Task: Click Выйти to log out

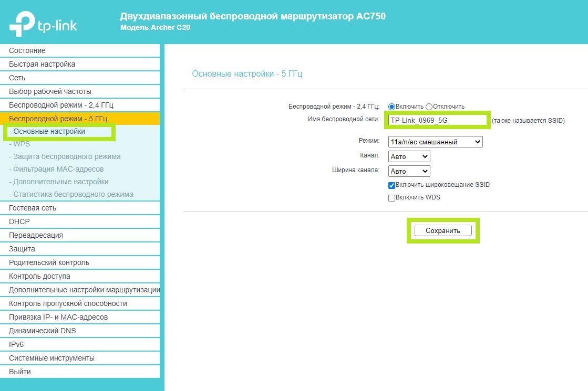Action: [x=20, y=372]
